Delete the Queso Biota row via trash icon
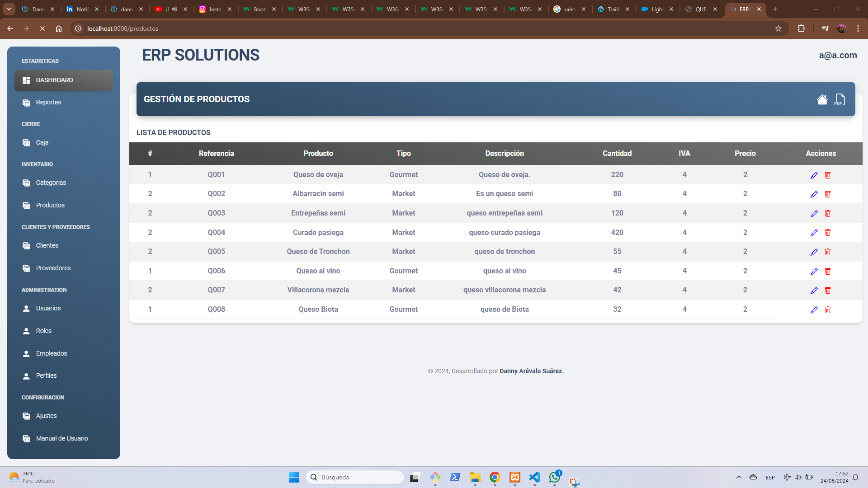The width and height of the screenshot is (868, 488). [827, 310]
